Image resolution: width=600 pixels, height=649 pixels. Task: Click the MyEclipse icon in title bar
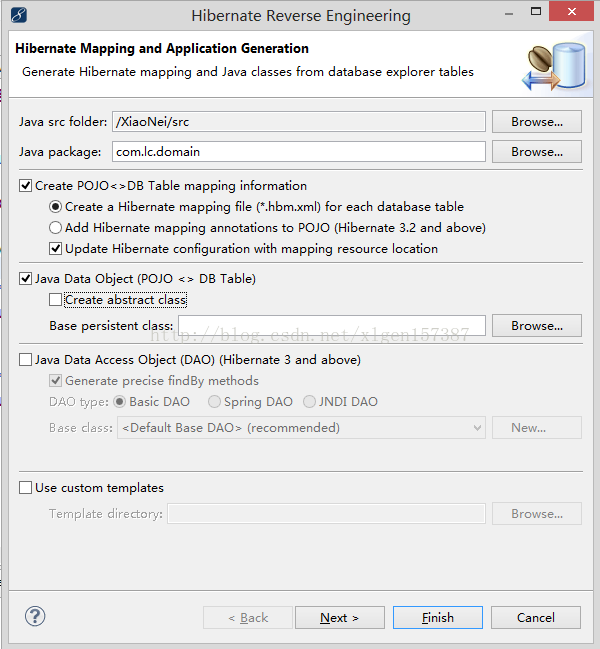pyautogui.click(x=19, y=15)
